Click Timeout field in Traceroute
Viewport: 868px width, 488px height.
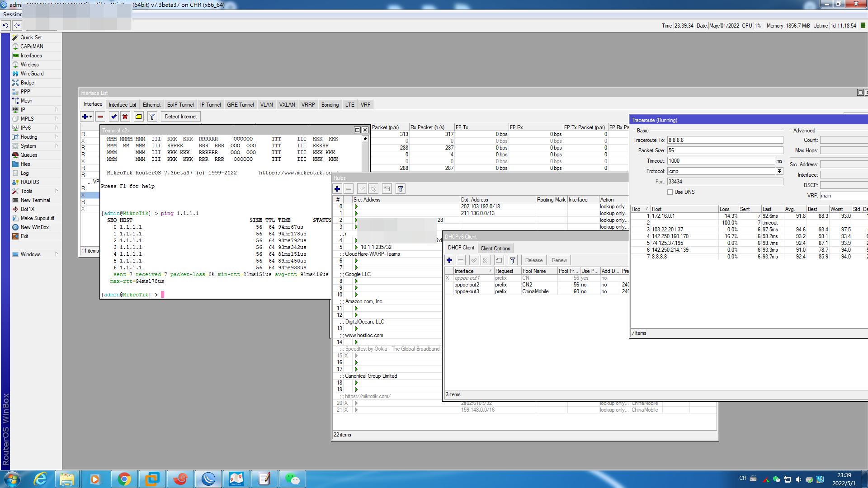pyautogui.click(x=722, y=161)
